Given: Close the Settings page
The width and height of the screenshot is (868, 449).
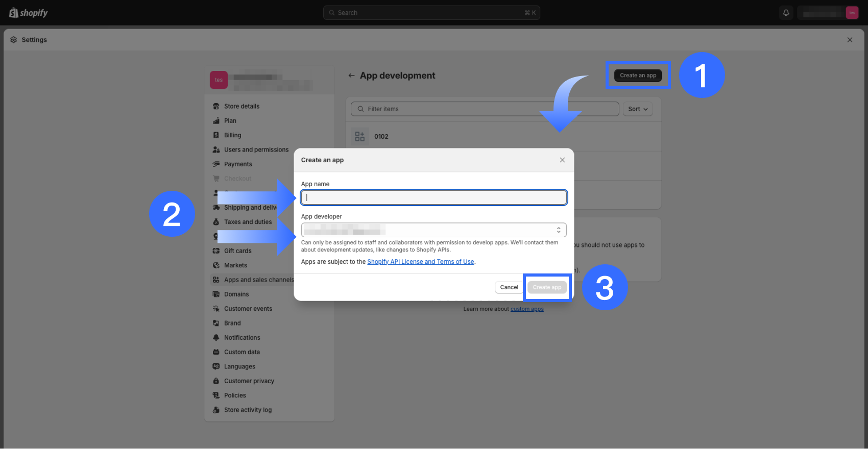Looking at the screenshot, I should click(850, 40).
